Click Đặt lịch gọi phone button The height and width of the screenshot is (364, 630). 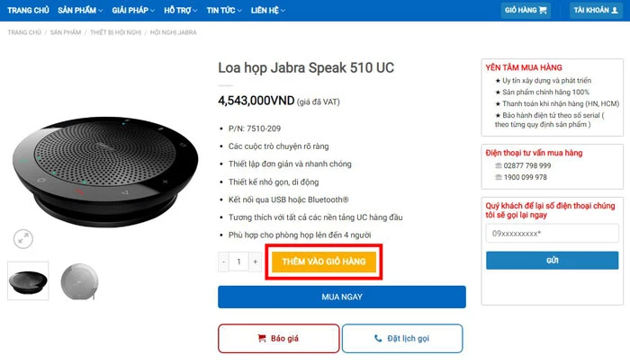coord(402,338)
